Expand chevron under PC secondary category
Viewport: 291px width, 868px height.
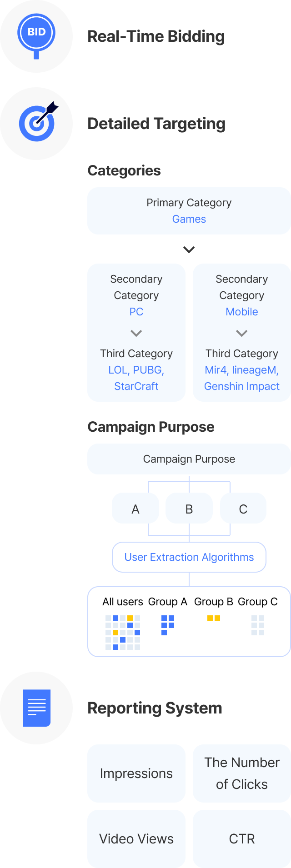pyautogui.click(x=136, y=333)
